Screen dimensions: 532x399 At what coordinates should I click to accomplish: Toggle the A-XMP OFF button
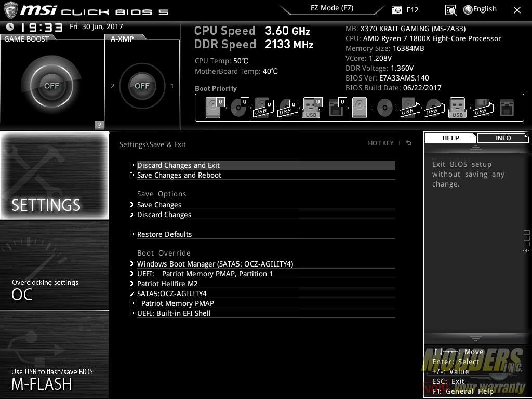tap(142, 86)
